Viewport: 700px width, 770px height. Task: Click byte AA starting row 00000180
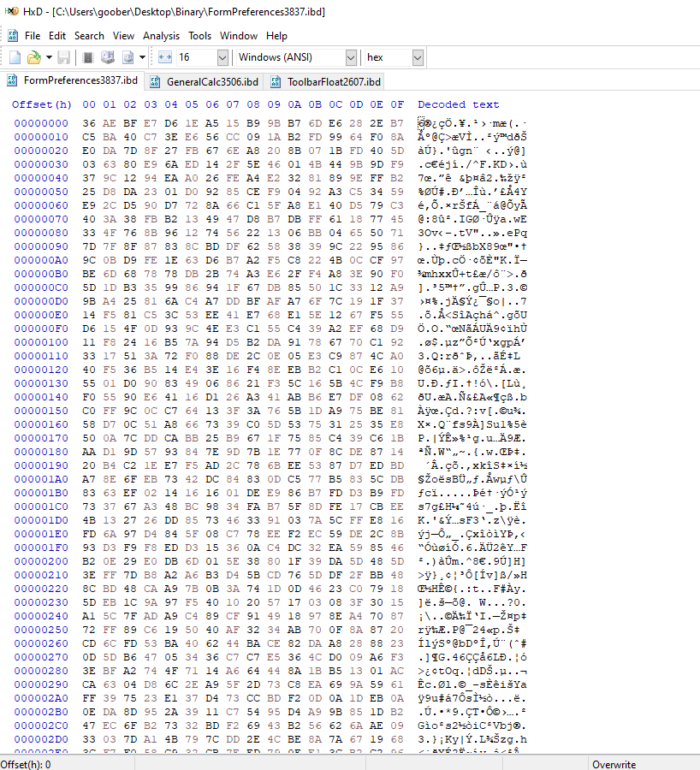(x=89, y=452)
